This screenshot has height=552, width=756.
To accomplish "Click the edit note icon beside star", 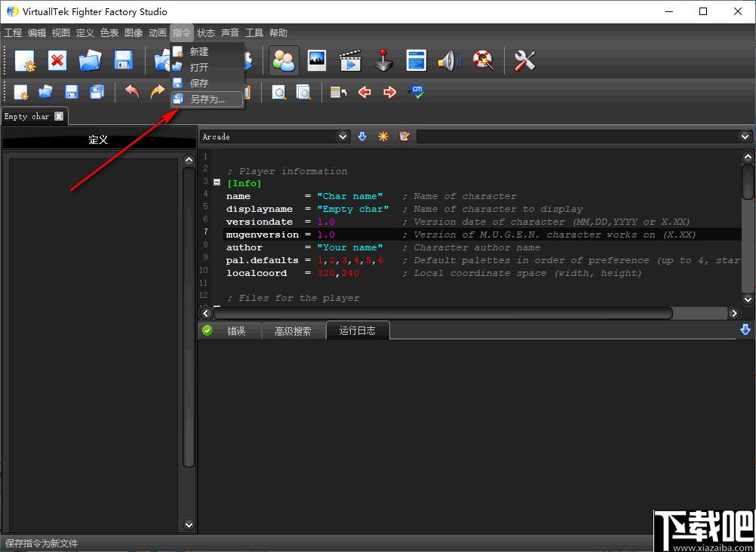I will [x=404, y=137].
